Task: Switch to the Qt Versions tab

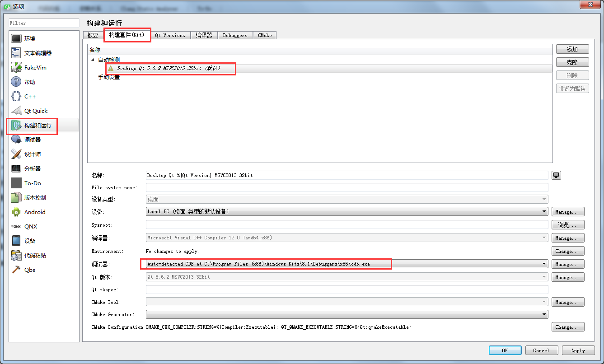Action: tap(170, 35)
